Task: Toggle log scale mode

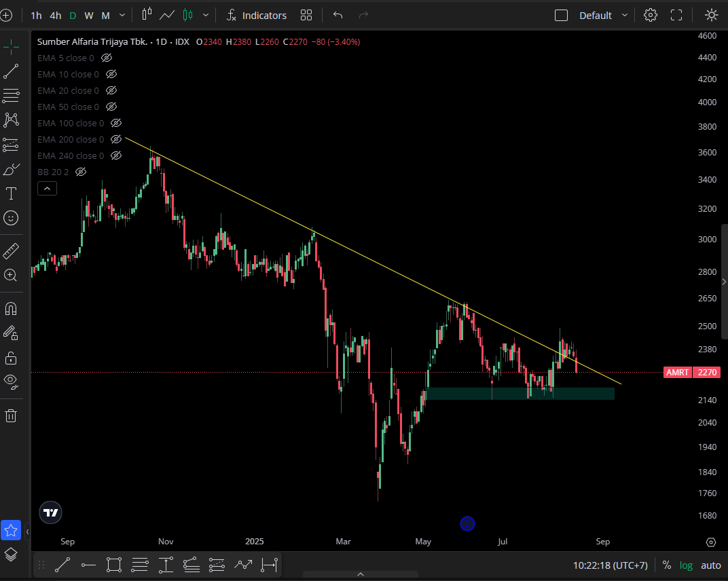Action: tap(686, 565)
